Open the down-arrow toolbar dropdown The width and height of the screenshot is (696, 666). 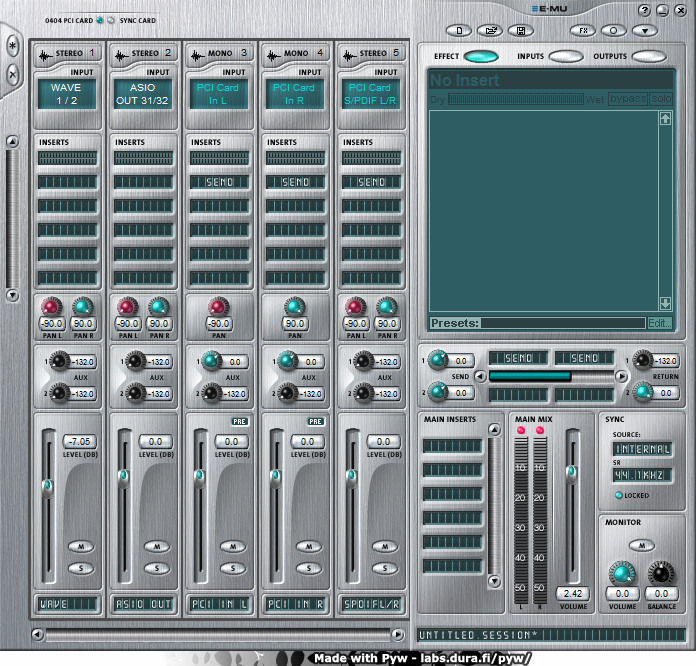[646, 30]
